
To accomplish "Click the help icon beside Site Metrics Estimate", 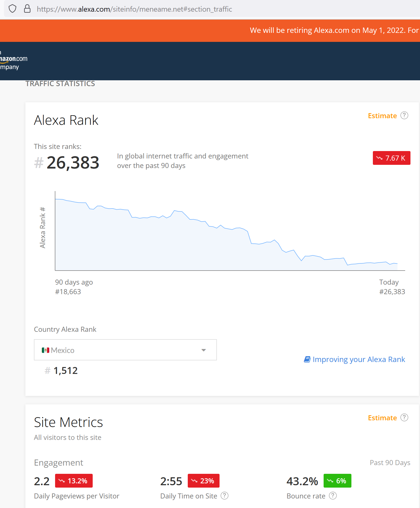I will coord(404,418).
